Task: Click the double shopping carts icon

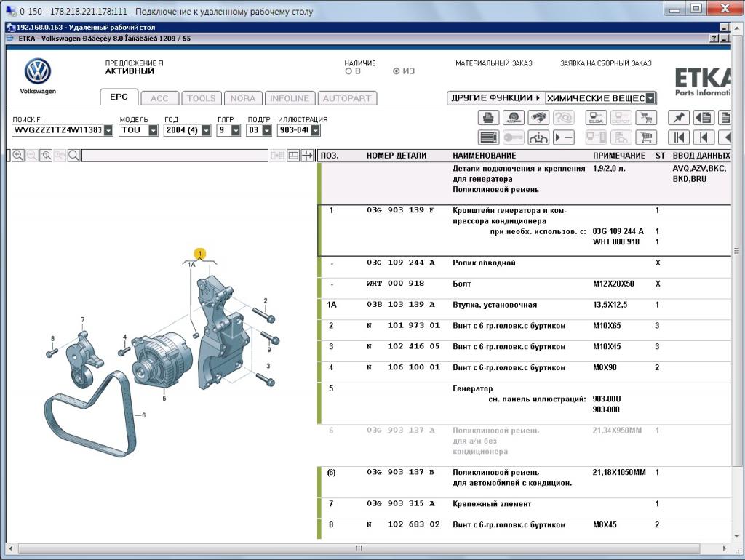Action: coord(646,117)
